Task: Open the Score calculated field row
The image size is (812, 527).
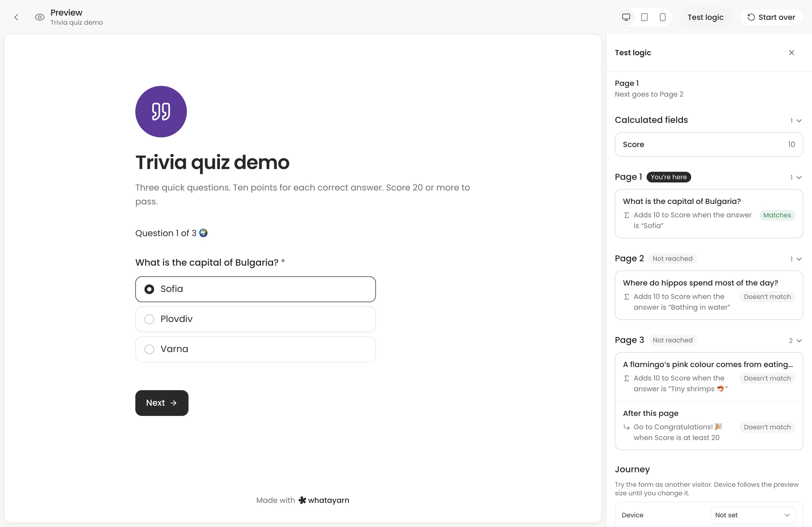Action: click(709, 144)
